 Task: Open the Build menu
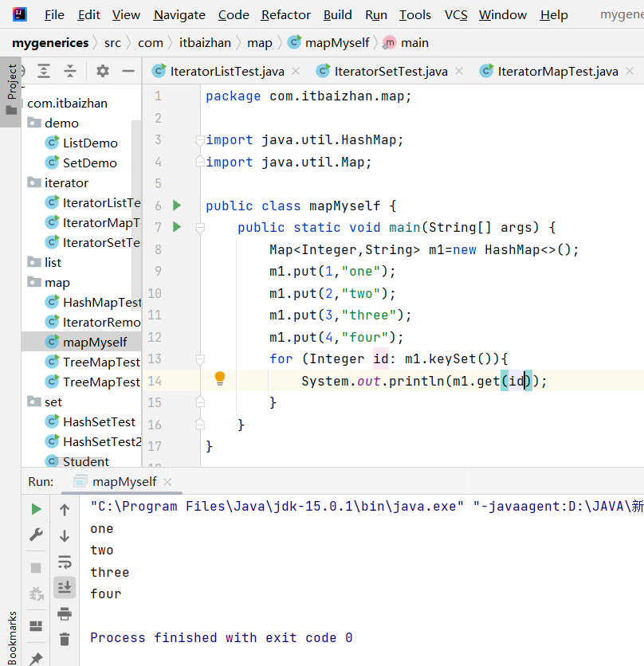coord(337,15)
